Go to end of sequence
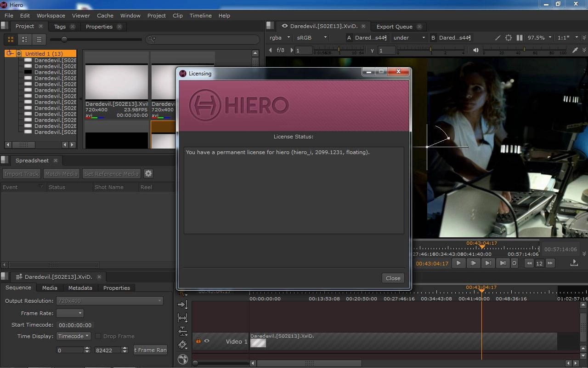The height and width of the screenshot is (368, 588). click(x=503, y=263)
